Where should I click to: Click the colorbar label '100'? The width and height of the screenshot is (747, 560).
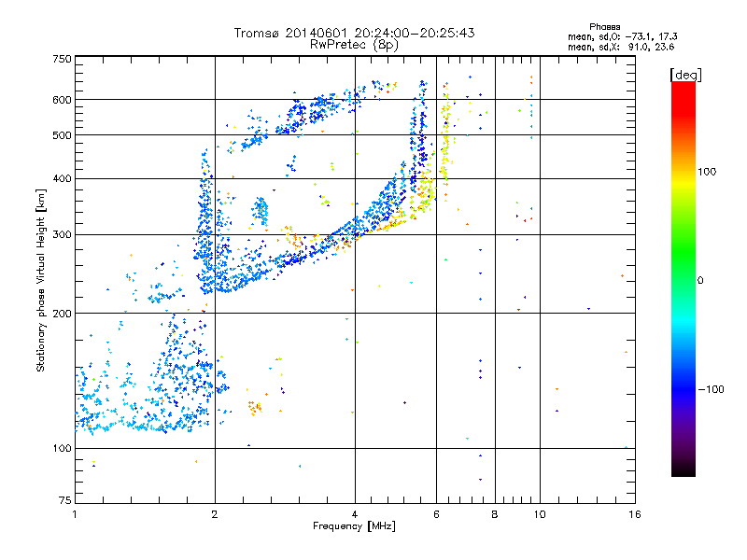coord(707,172)
